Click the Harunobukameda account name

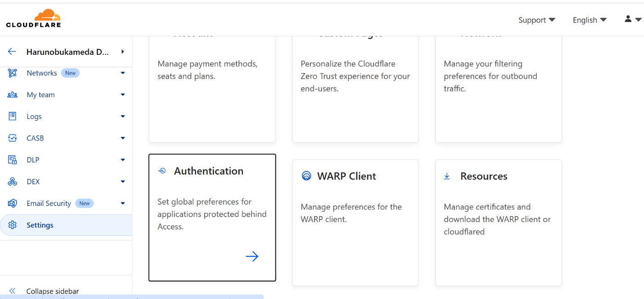pyautogui.click(x=68, y=52)
